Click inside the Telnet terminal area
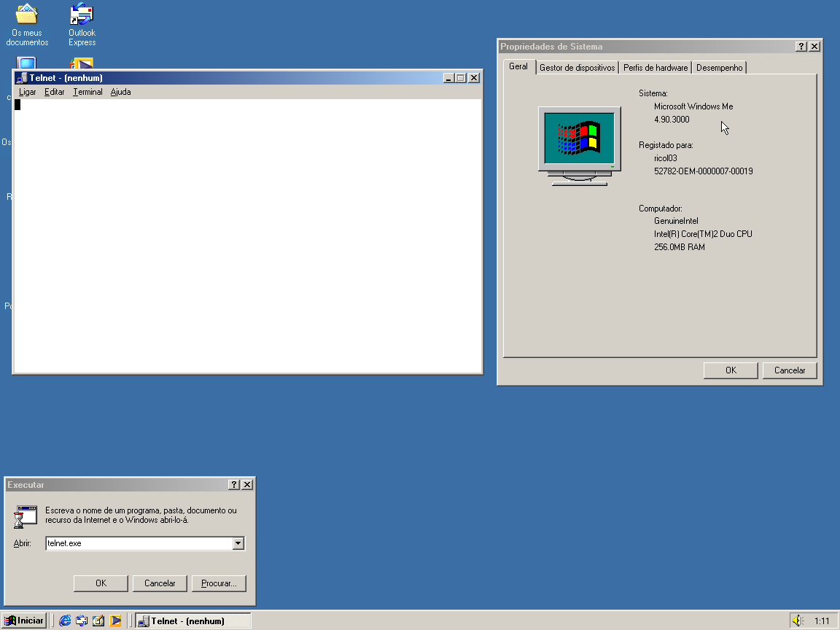 (247, 236)
